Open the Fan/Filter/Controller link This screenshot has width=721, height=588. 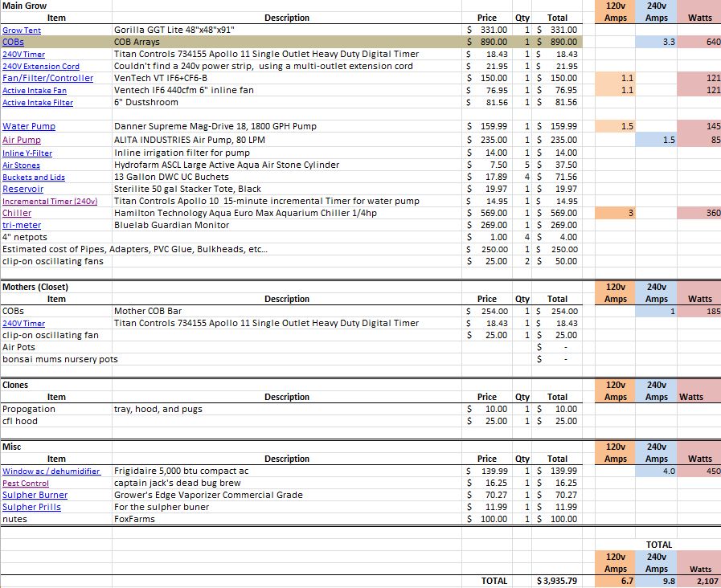(x=47, y=79)
